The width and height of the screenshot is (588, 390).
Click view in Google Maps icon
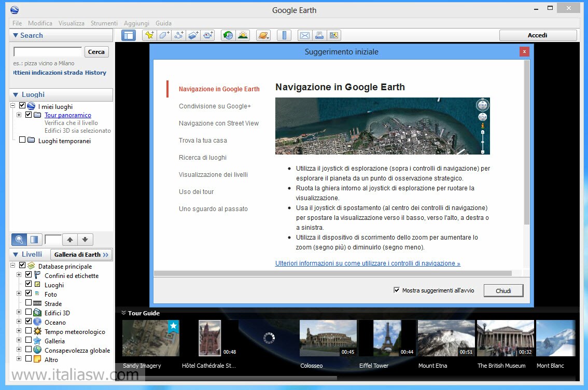click(x=334, y=35)
